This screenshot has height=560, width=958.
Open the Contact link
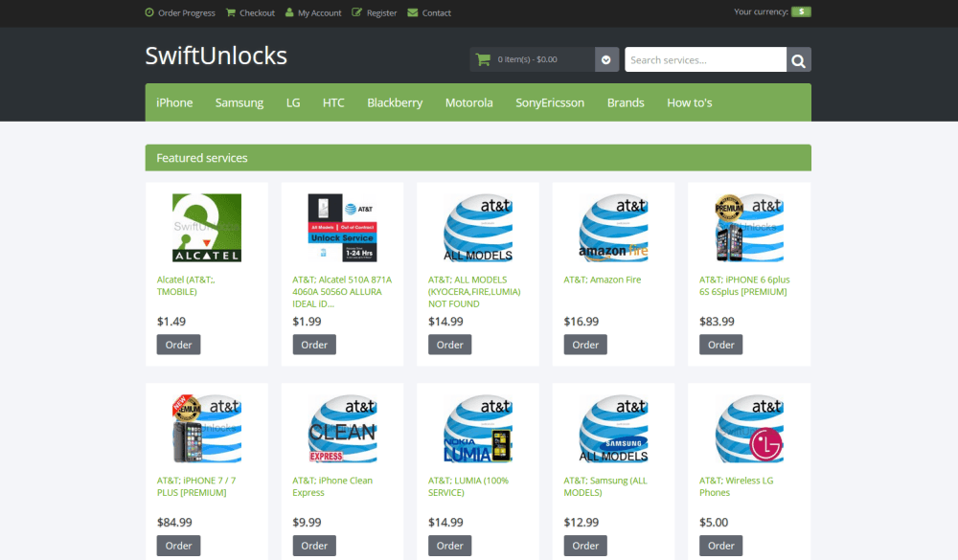[x=436, y=12]
